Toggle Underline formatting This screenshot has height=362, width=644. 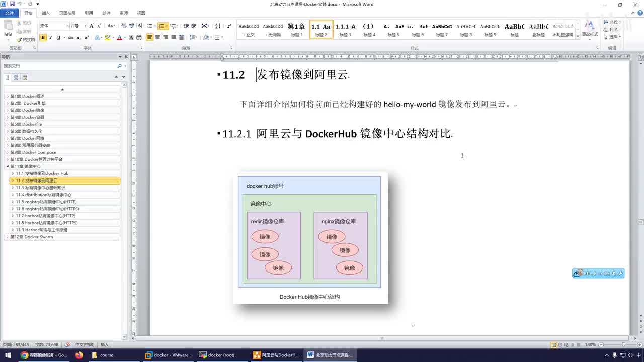[58, 37]
